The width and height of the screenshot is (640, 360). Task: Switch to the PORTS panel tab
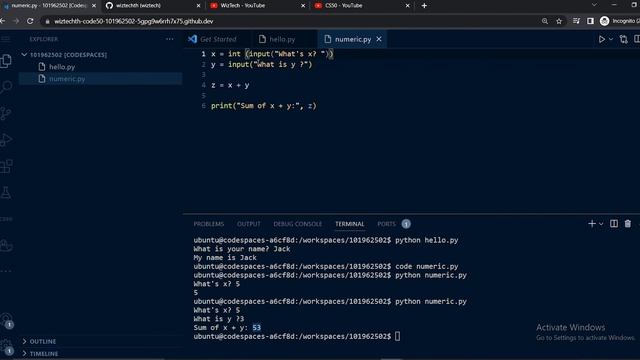pos(386,224)
